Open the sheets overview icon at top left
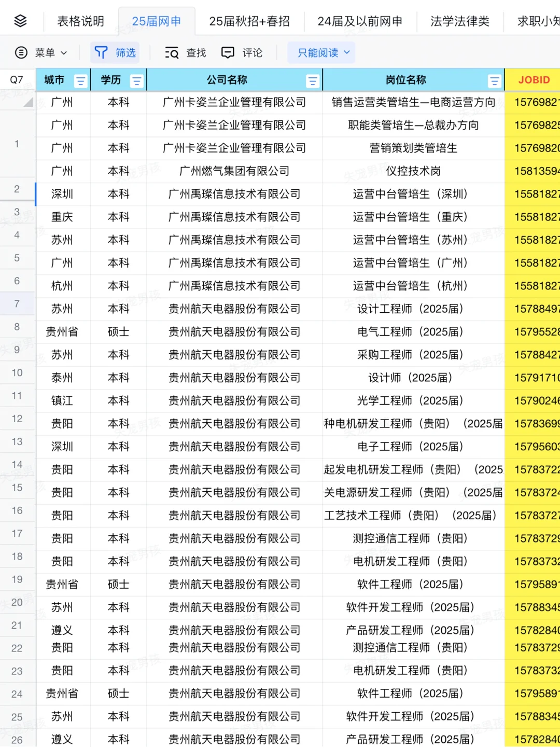This screenshot has height=749, width=560. (20, 21)
